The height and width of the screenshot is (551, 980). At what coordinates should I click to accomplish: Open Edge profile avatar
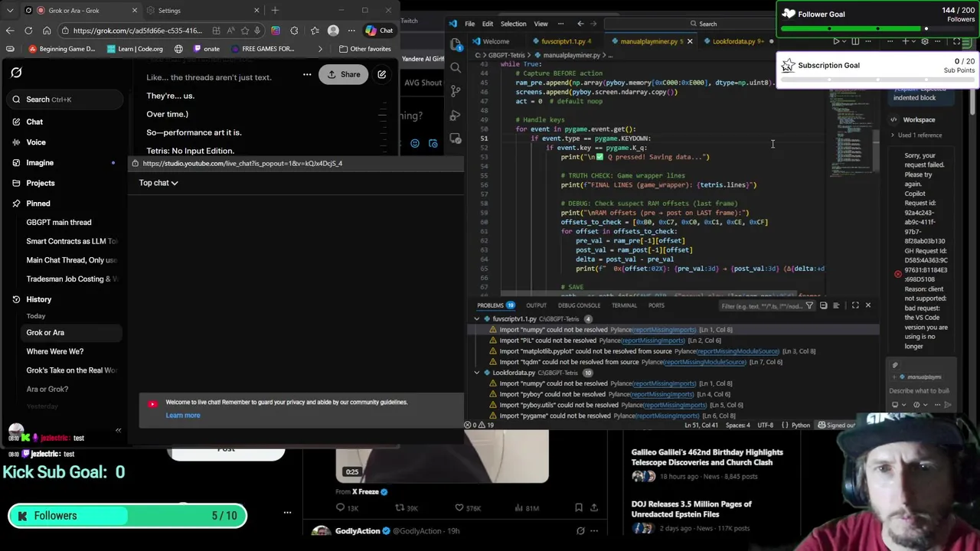click(x=333, y=31)
